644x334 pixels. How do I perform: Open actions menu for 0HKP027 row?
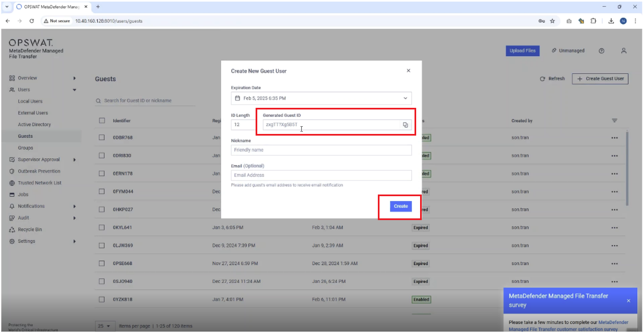pyautogui.click(x=615, y=210)
